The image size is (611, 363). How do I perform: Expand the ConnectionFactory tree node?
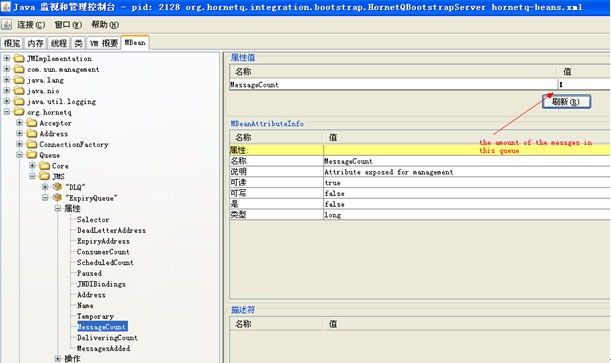point(19,144)
